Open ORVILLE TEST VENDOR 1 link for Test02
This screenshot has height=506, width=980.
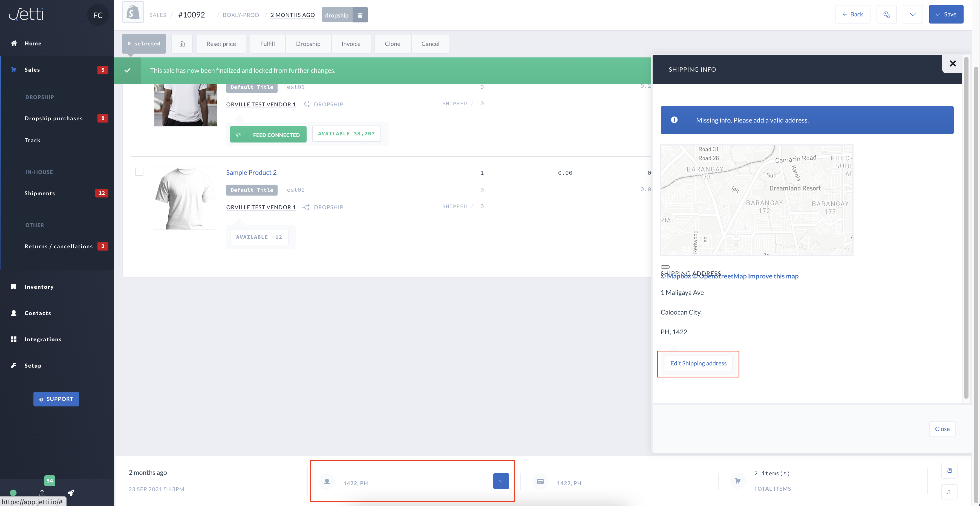[261, 207]
